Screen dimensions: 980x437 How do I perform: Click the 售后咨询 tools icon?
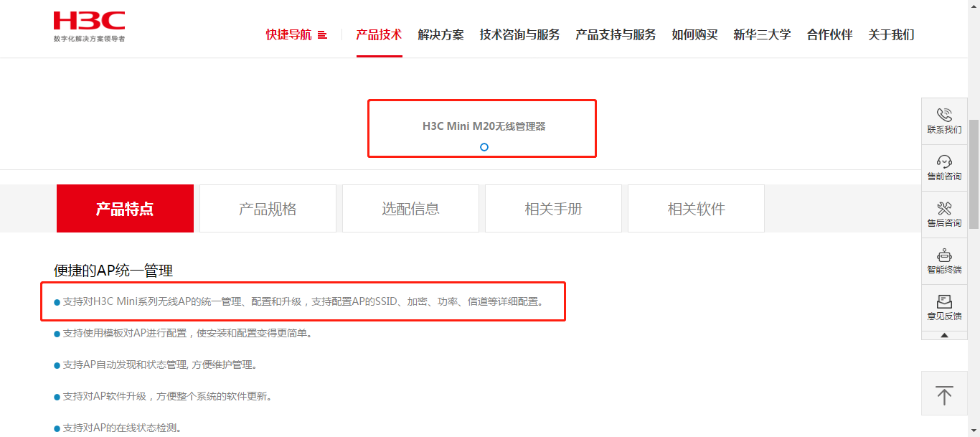944,208
